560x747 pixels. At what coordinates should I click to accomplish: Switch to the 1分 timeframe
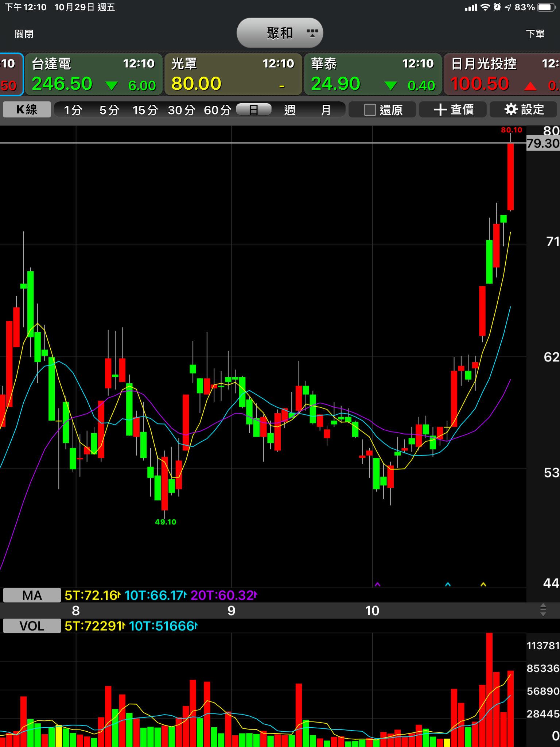(73, 110)
